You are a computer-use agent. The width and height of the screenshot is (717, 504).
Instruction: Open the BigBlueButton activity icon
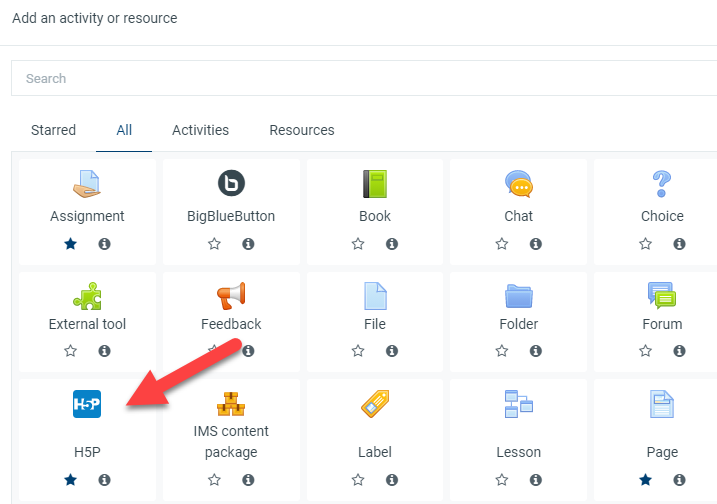tap(231, 183)
